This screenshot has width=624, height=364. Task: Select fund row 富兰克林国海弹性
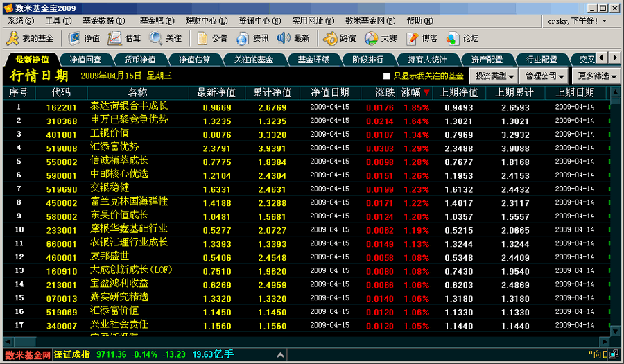pyautogui.click(x=306, y=202)
